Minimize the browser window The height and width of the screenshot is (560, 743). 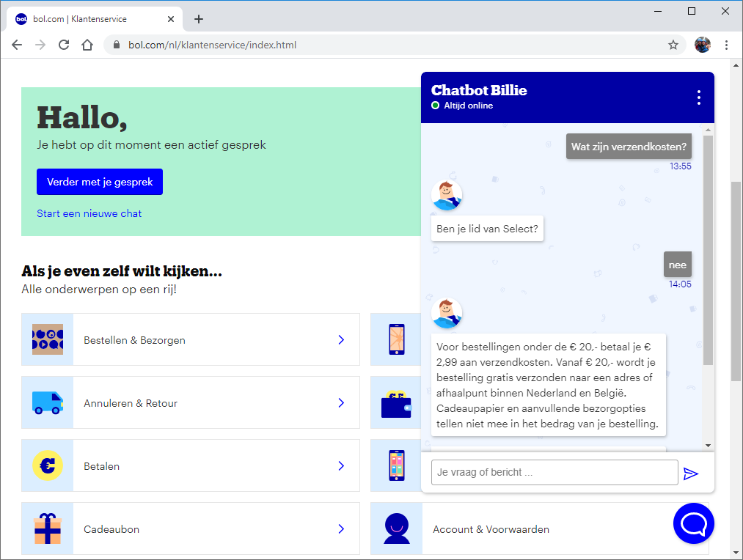point(658,11)
